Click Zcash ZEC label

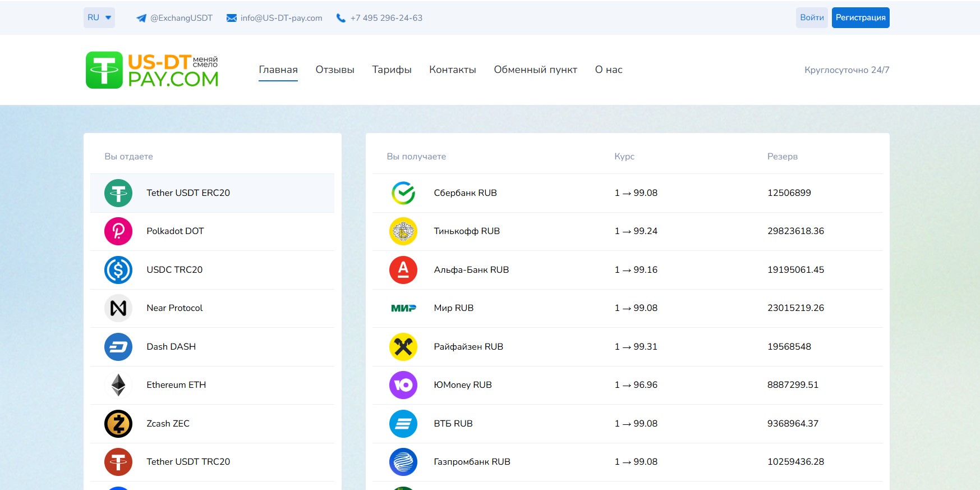(168, 424)
